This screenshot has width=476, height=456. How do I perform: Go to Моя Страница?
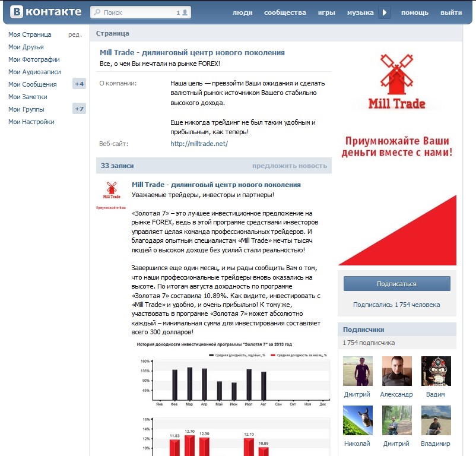30,34
